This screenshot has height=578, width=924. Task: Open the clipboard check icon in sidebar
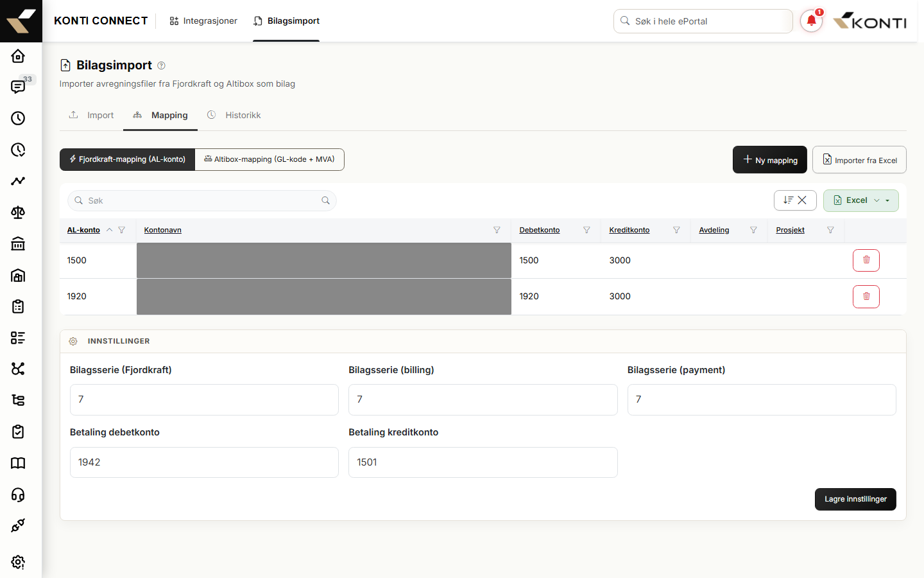[18, 432]
